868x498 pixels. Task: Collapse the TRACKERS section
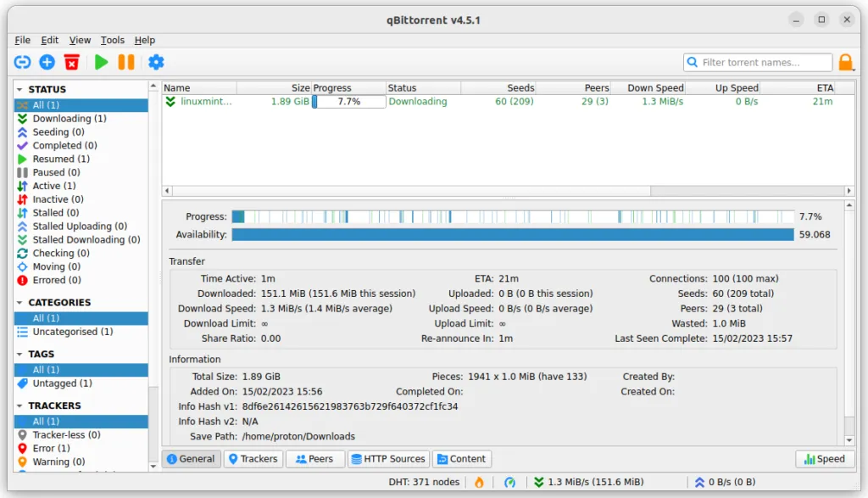[19, 406]
